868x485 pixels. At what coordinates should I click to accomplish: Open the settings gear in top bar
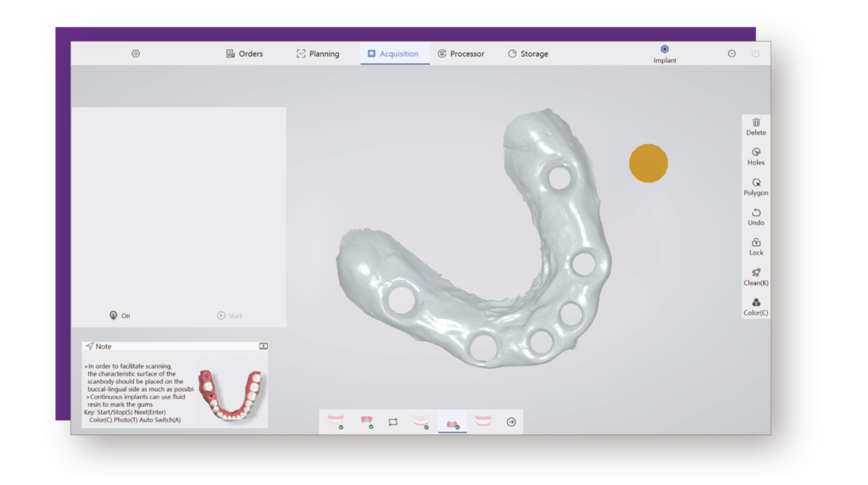coord(136,53)
